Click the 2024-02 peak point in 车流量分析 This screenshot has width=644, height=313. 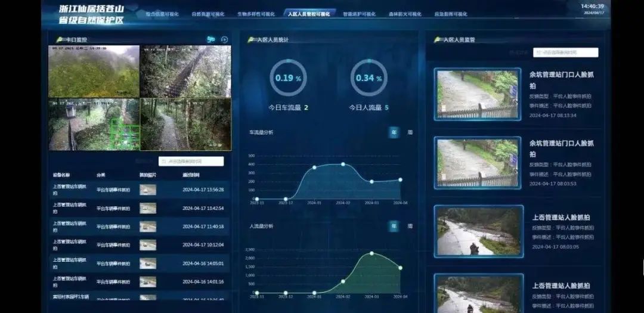(343, 164)
